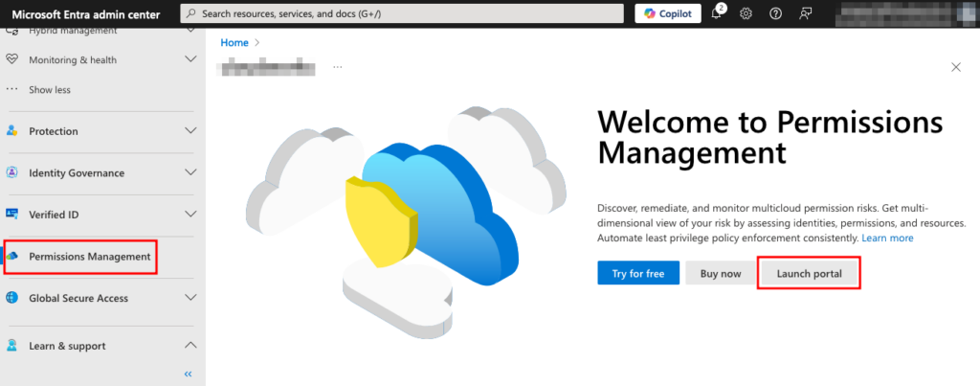
Task: Click the Launch portal button
Action: pos(810,273)
